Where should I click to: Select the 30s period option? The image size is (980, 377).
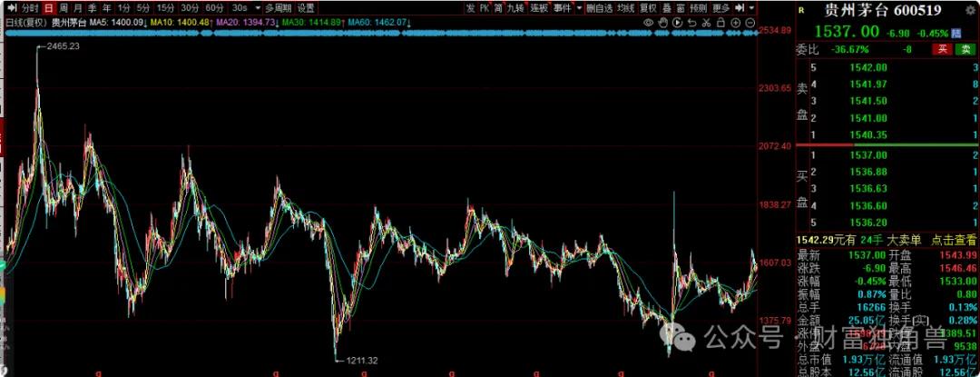point(240,8)
